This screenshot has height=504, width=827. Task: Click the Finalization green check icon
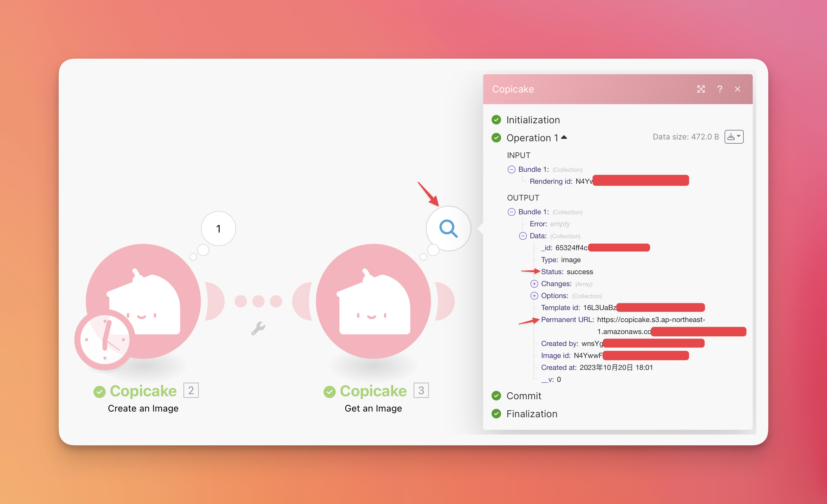496,413
